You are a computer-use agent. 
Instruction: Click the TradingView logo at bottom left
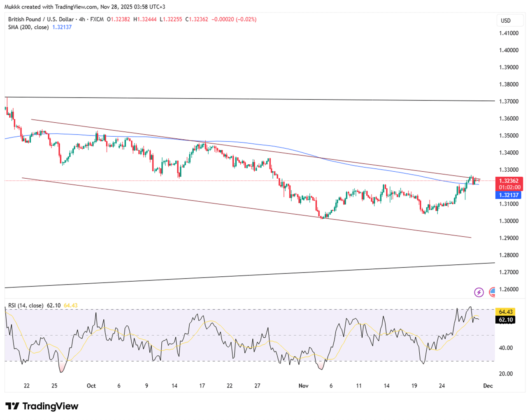click(42, 406)
